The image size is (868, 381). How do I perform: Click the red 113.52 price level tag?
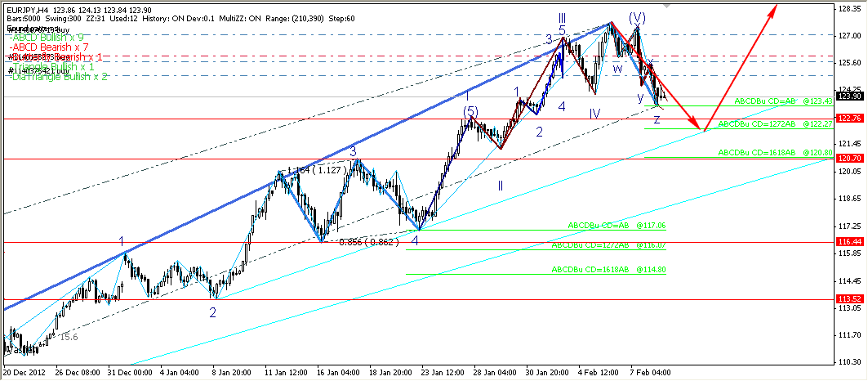[849, 299]
